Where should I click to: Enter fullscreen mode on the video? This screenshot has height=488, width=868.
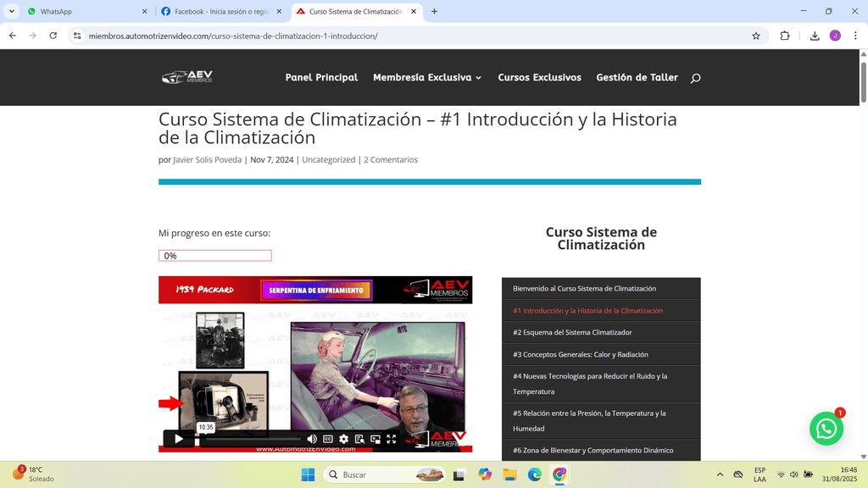click(391, 439)
